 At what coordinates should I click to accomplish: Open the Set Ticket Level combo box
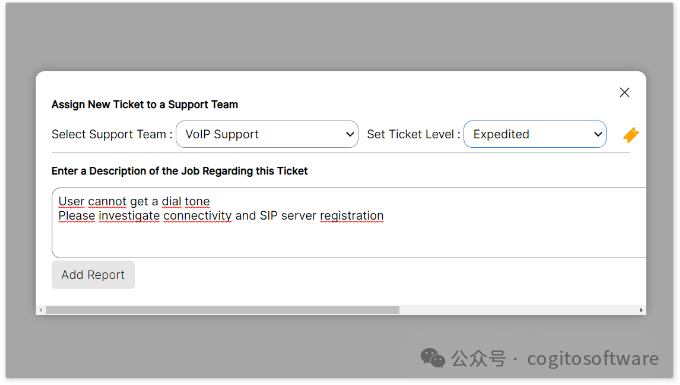click(535, 134)
